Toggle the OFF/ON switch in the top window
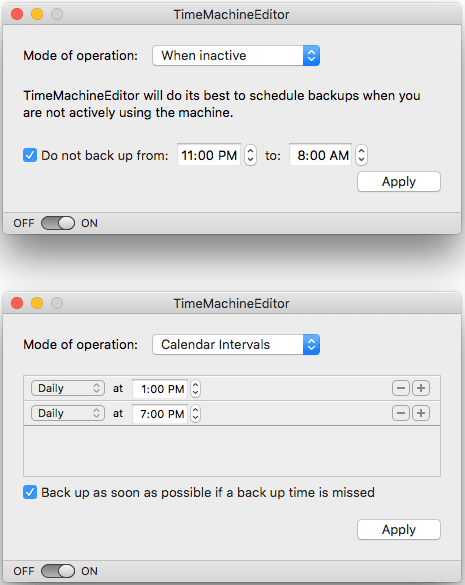Viewport: 465px width, 585px height. [x=58, y=223]
